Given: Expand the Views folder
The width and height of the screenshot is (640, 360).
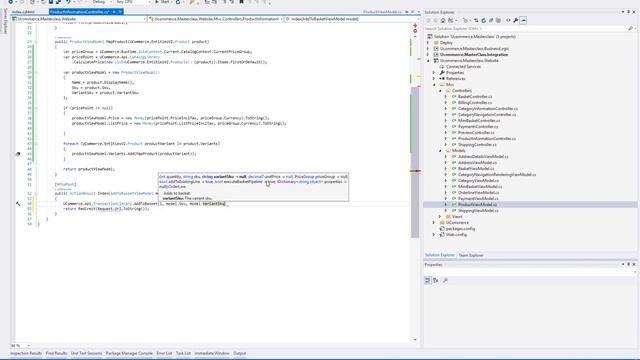Looking at the screenshot, I should tap(440, 217).
